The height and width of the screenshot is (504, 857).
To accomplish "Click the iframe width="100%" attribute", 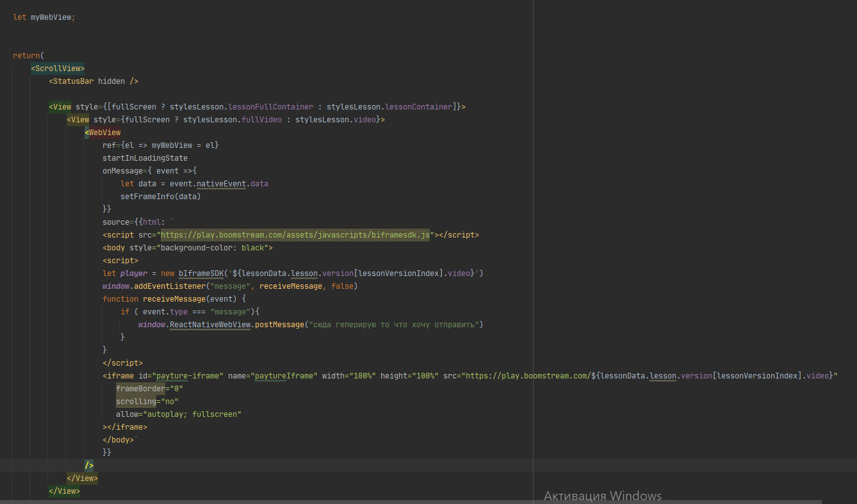I will (348, 375).
